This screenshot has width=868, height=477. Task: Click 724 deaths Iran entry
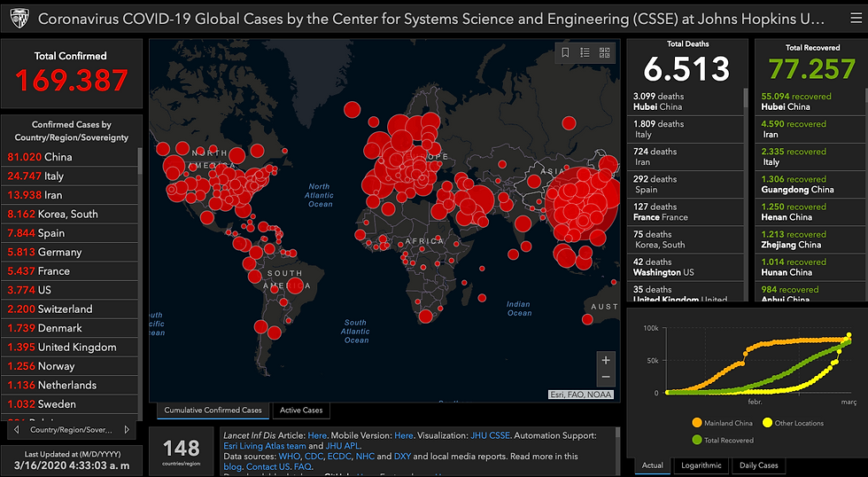point(685,157)
